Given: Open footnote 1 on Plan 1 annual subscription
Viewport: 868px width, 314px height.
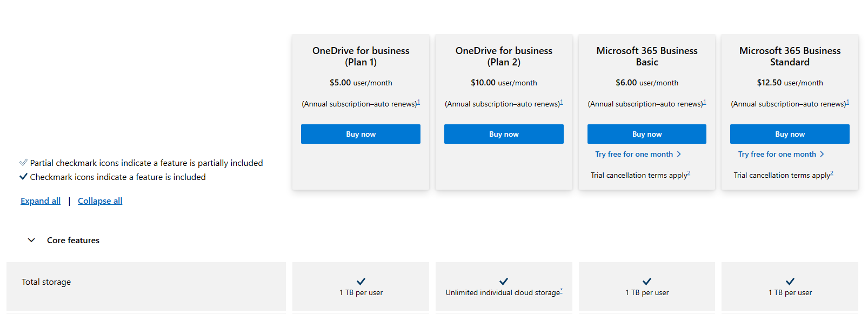Looking at the screenshot, I should coord(418,102).
